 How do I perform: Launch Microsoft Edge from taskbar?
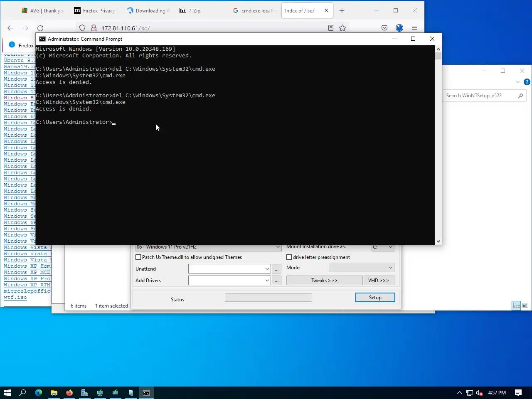[39, 393]
